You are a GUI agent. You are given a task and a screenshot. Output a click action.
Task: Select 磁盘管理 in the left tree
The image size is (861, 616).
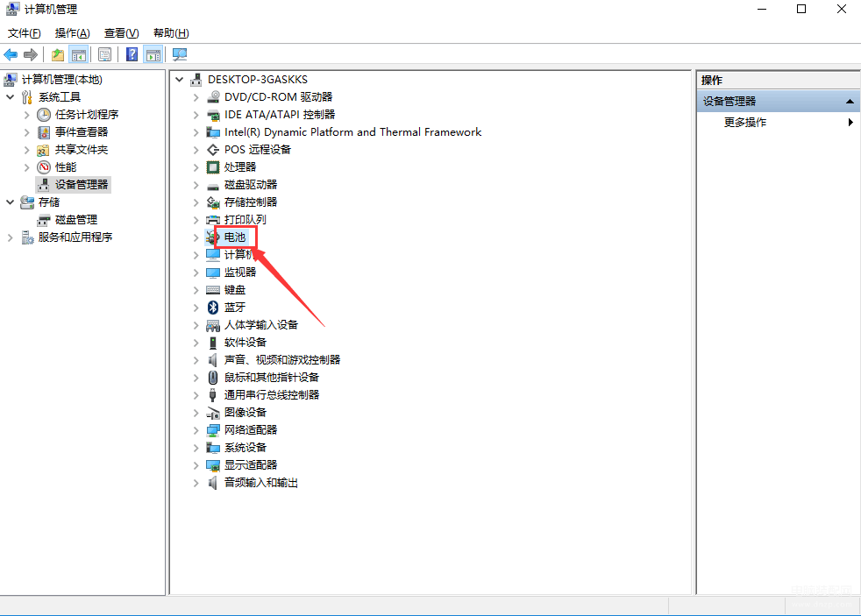[75, 220]
